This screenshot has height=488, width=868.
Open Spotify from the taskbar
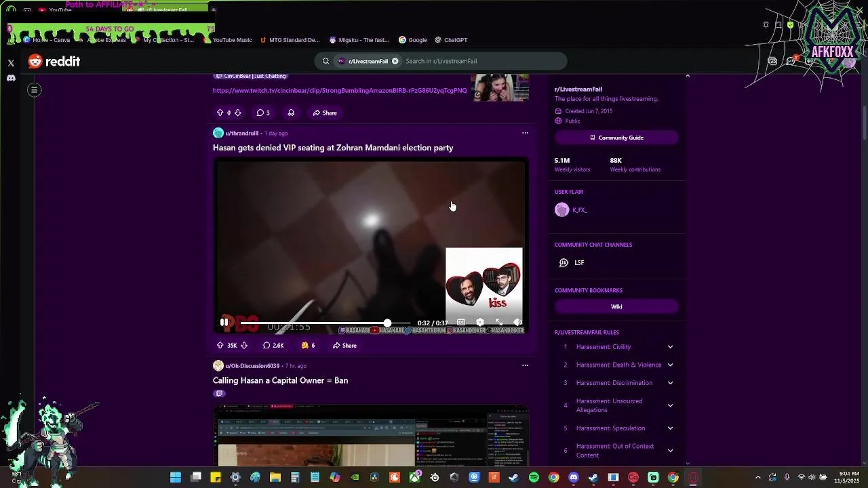coord(534,477)
